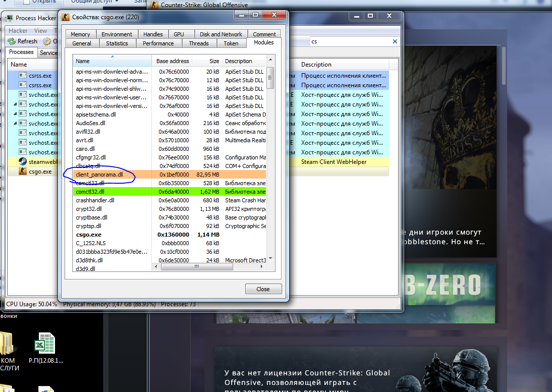Switch to Services tab in Process Hacker
This screenshot has height=392, width=552.
tap(48, 53)
